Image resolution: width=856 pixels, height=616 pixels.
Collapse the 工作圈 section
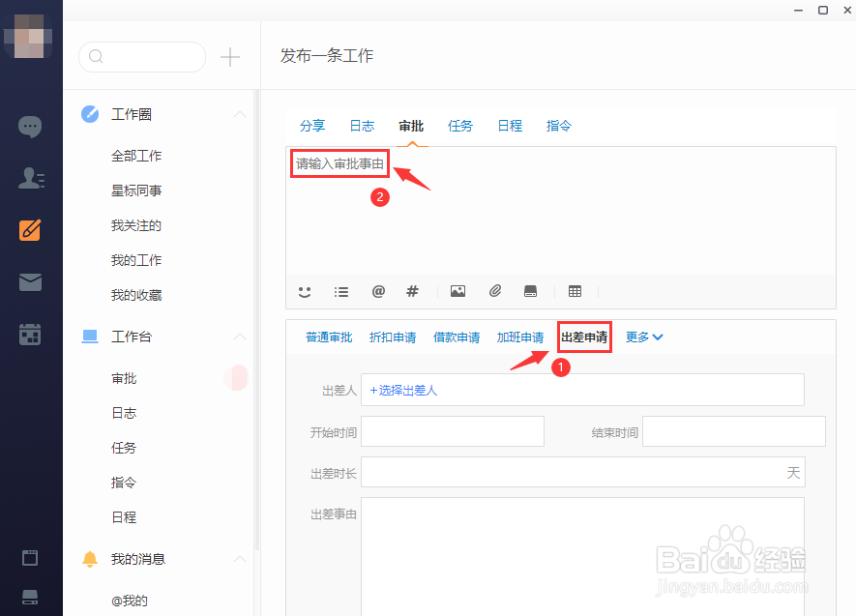tap(239, 113)
